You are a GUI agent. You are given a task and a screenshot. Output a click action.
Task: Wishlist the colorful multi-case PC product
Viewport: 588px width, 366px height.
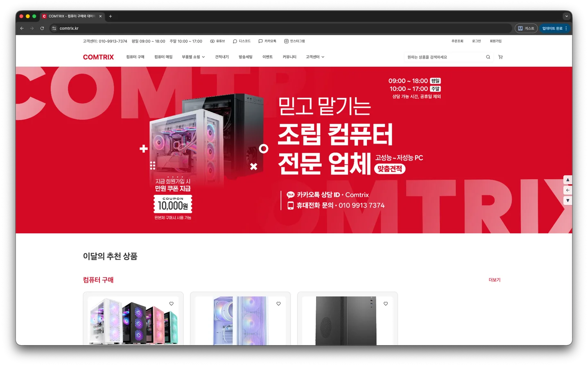point(172,304)
